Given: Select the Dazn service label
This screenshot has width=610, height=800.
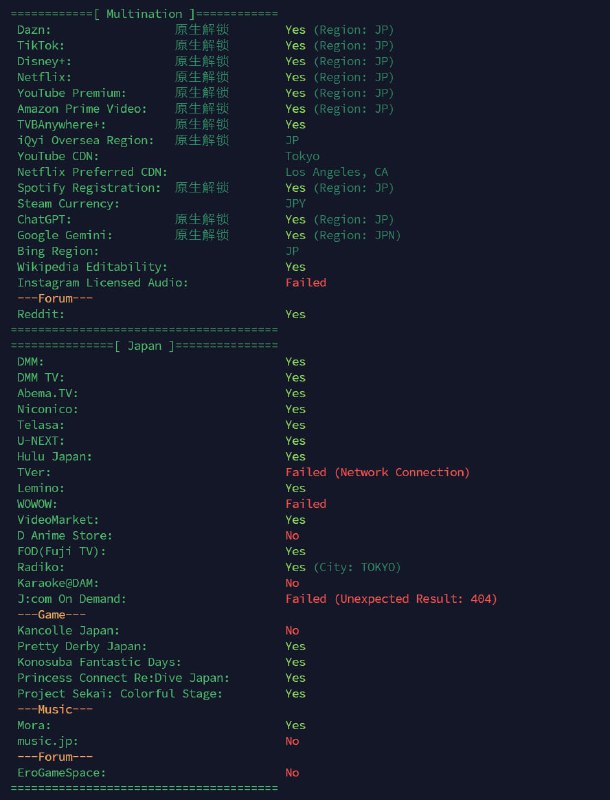Looking at the screenshot, I should 34,30.
